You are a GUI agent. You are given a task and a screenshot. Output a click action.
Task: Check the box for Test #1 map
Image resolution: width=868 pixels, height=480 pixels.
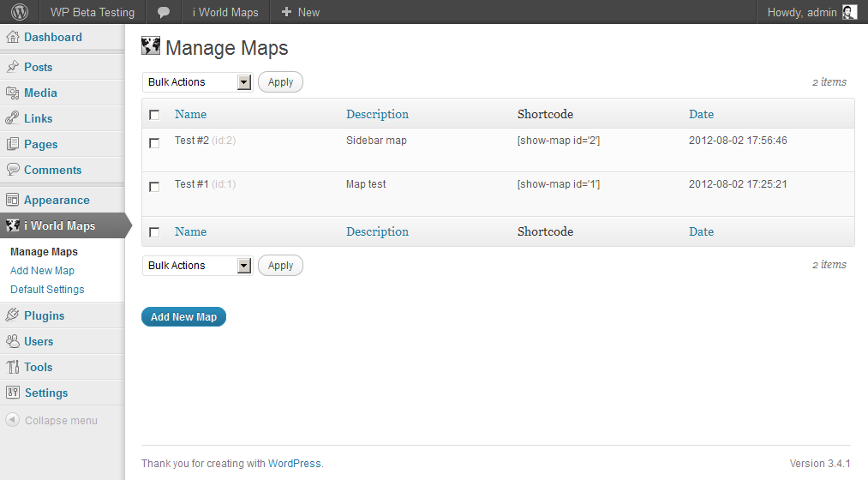coord(154,187)
